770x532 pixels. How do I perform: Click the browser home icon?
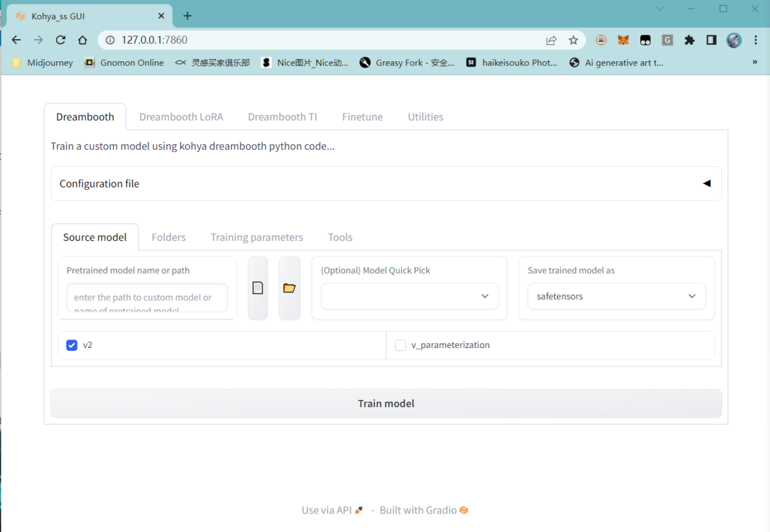(83, 40)
